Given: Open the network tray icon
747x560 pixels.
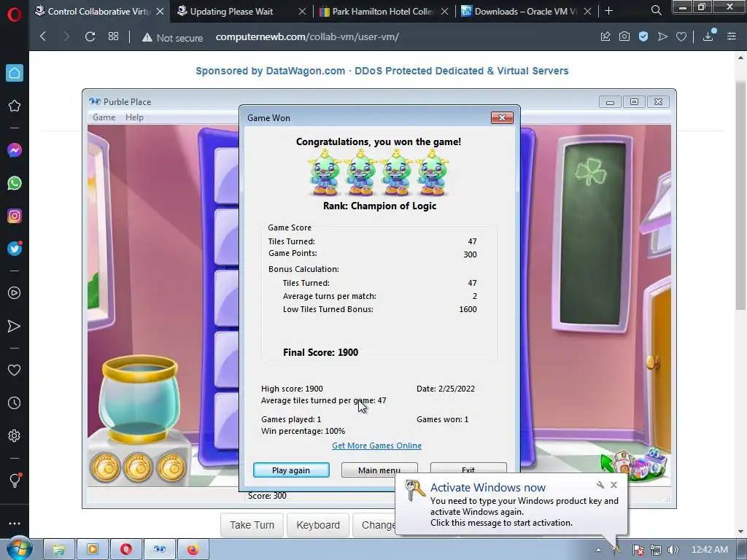Looking at the screenshot, I should (x=656, y=550).
